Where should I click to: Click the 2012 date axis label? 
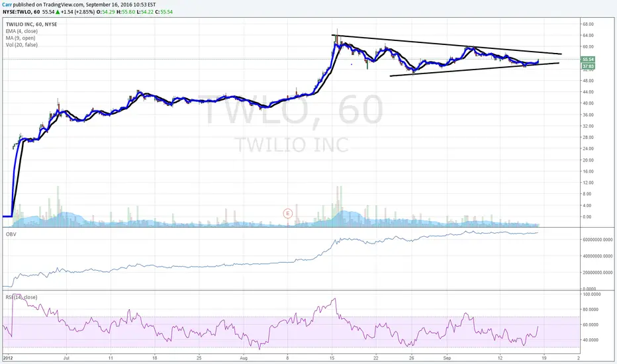[8, 358]
